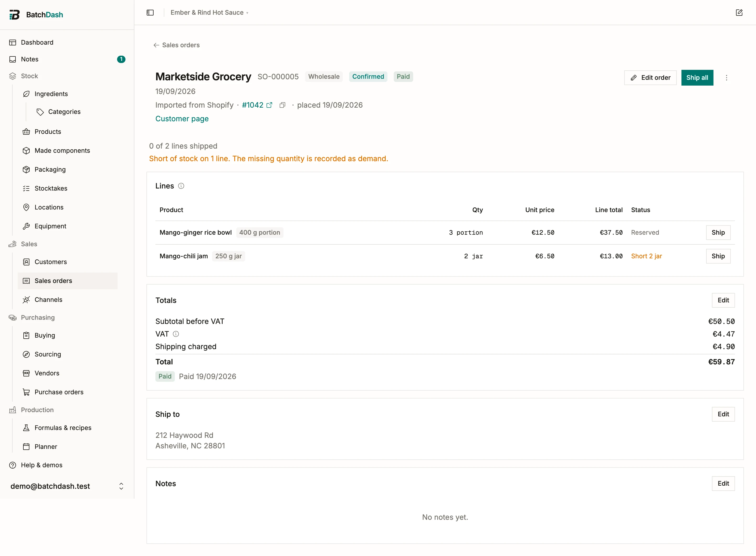Click the Wholesale badge
Screen dimensions: 756x556
(x=324, y=77)
